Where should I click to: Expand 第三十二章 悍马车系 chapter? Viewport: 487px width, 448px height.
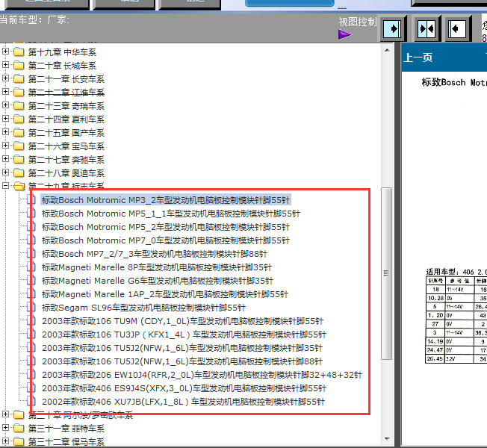coord(5,441)
